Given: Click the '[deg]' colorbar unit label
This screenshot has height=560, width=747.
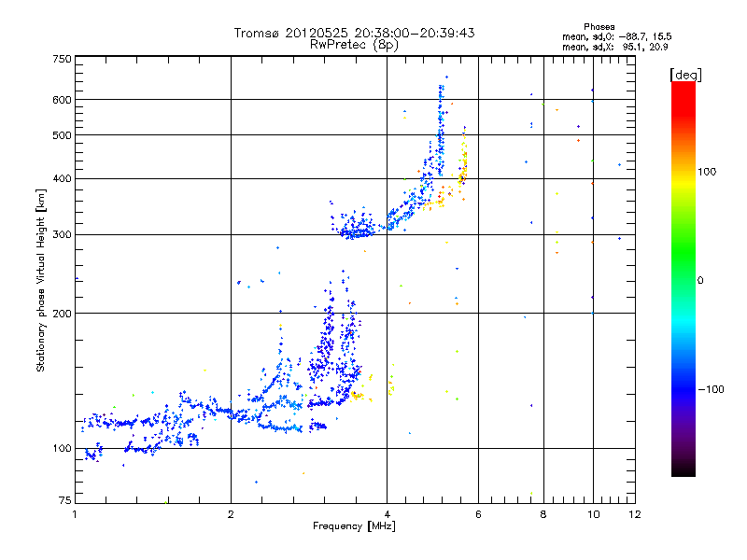Looking at the screenshot, I should (685, 75).
